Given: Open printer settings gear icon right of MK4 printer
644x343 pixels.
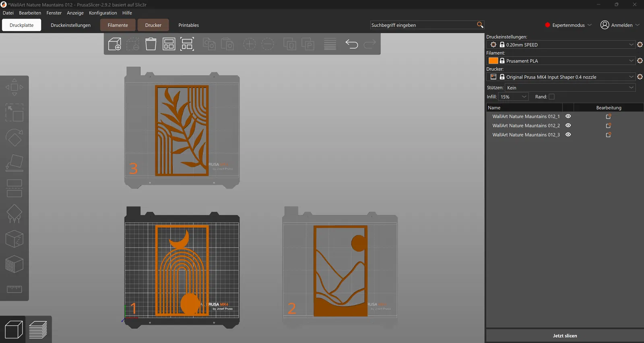Looking at the screenshot, I should tap(640, 77).
